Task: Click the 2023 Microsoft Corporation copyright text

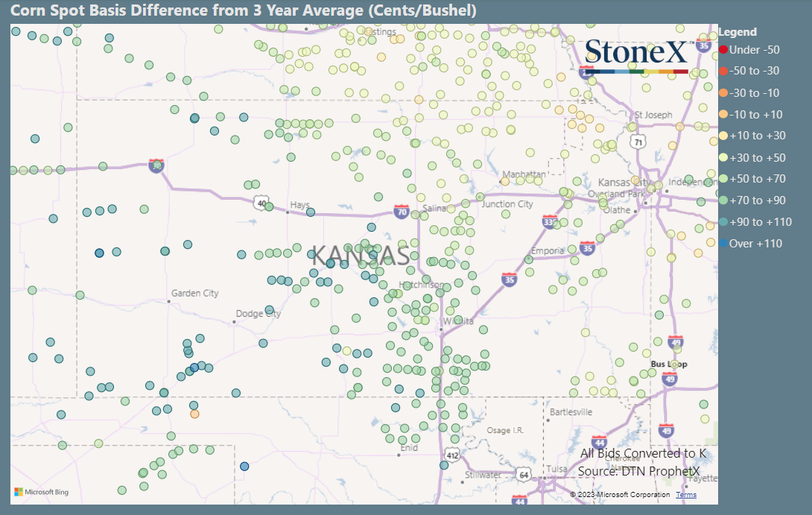Action: click(621, 494)
